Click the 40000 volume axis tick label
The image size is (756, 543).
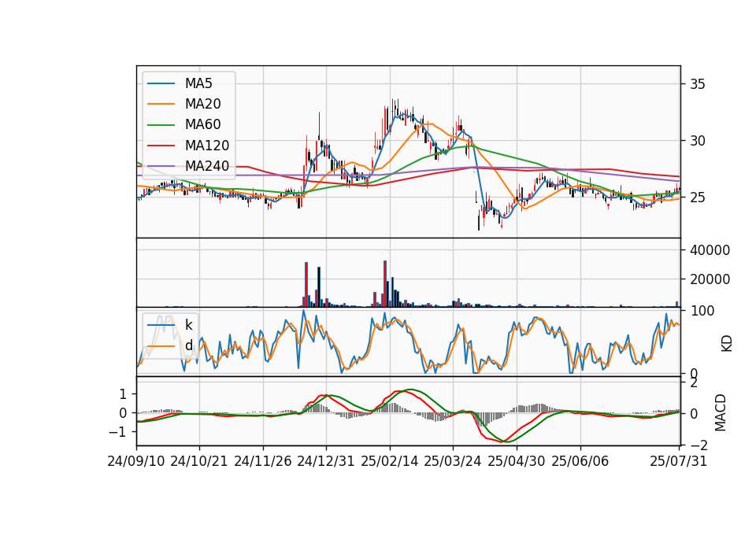710,250
